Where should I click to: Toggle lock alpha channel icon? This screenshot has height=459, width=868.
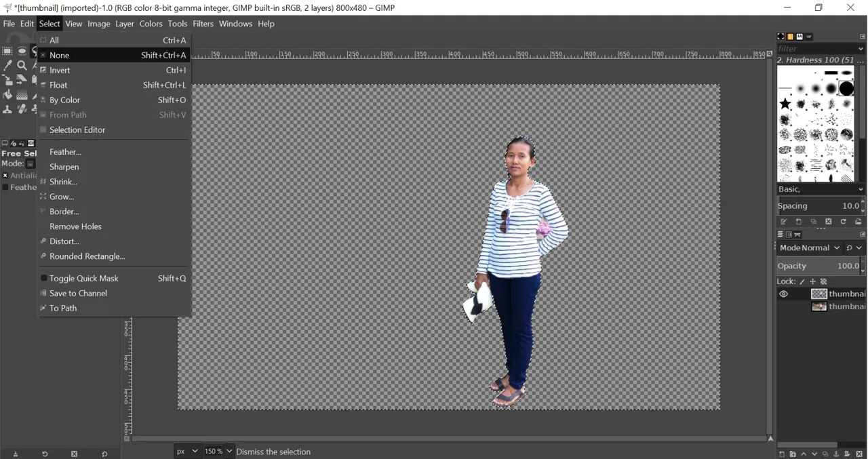[824, 281]
